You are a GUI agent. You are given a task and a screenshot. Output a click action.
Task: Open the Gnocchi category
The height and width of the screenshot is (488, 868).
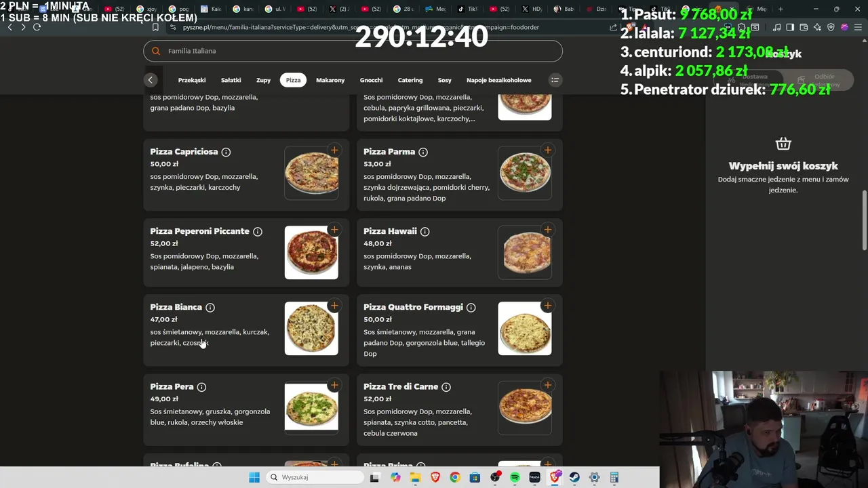371,80
